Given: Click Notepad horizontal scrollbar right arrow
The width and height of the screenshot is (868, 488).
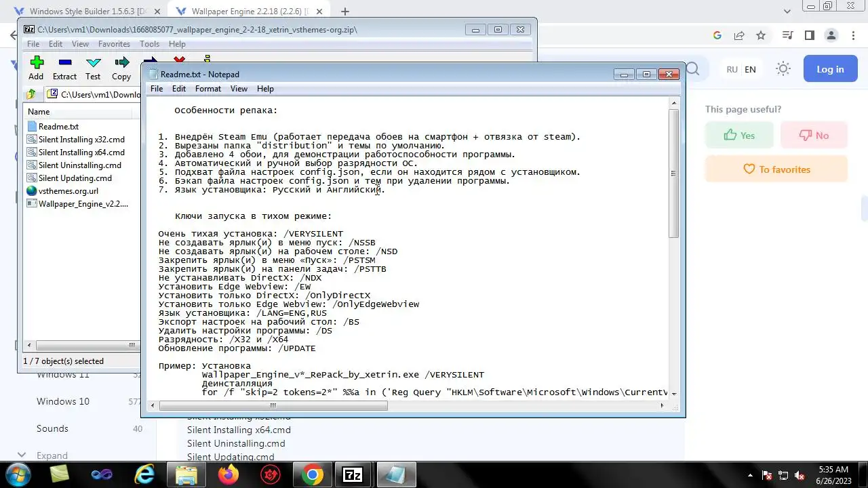Looking at the screenshot, I should (x=663, y=405).
